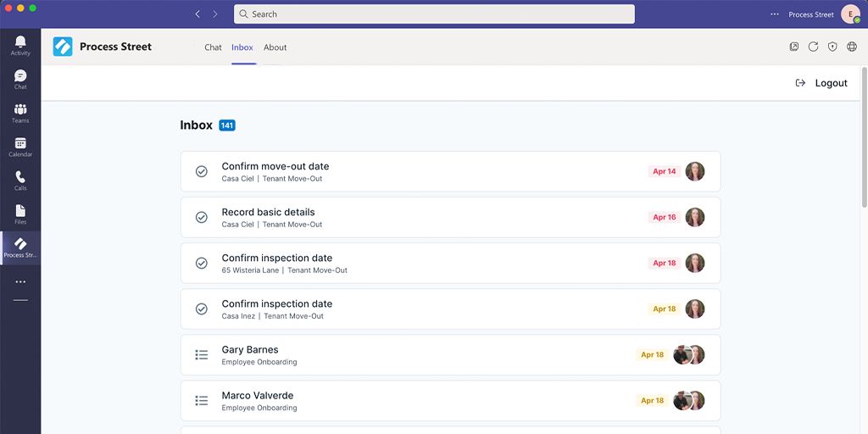Pop out the app in new window
Screen dimensions: 868x434
tap(793, 47)
